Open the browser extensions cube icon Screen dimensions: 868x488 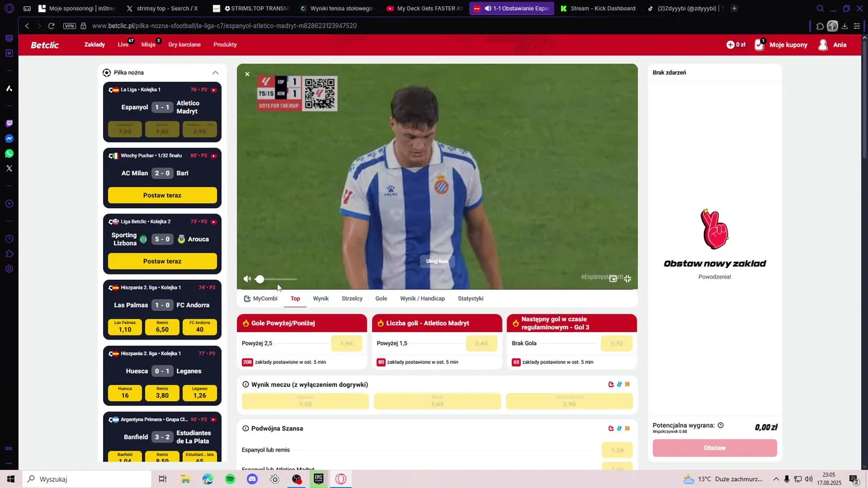(x=820, y=26)
